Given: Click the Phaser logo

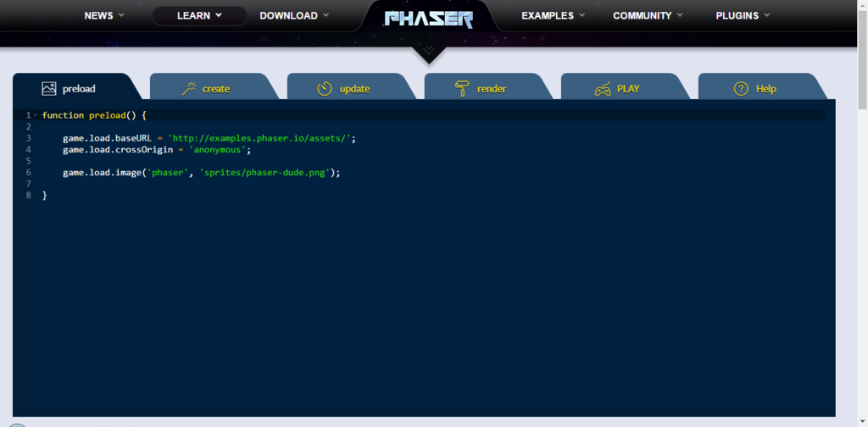Looking at the screenshot, I should 429,19.
